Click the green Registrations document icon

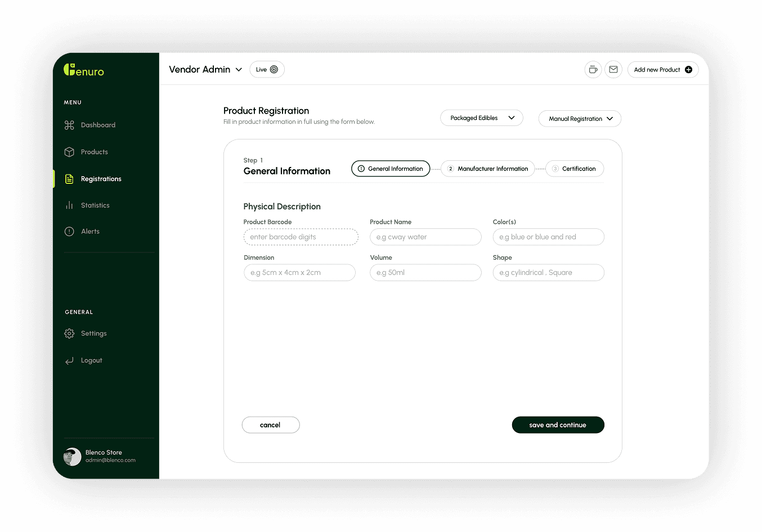pos(69,178)
